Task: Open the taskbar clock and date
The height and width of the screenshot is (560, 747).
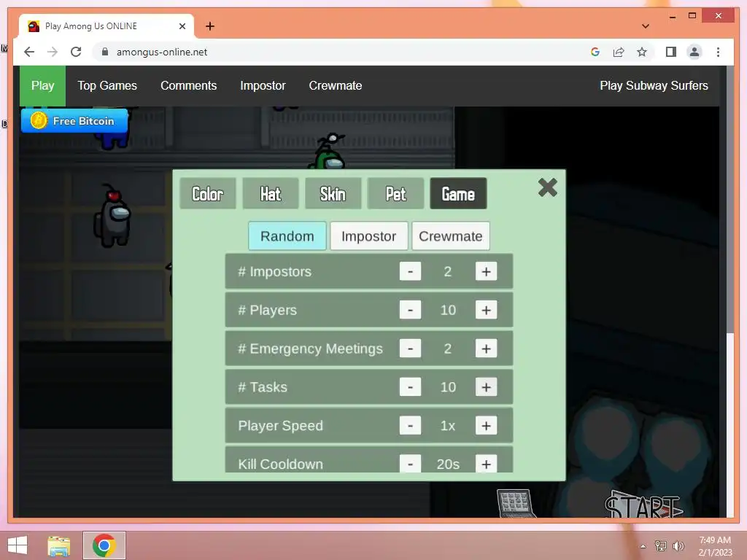Action: (x=715, y=546)
